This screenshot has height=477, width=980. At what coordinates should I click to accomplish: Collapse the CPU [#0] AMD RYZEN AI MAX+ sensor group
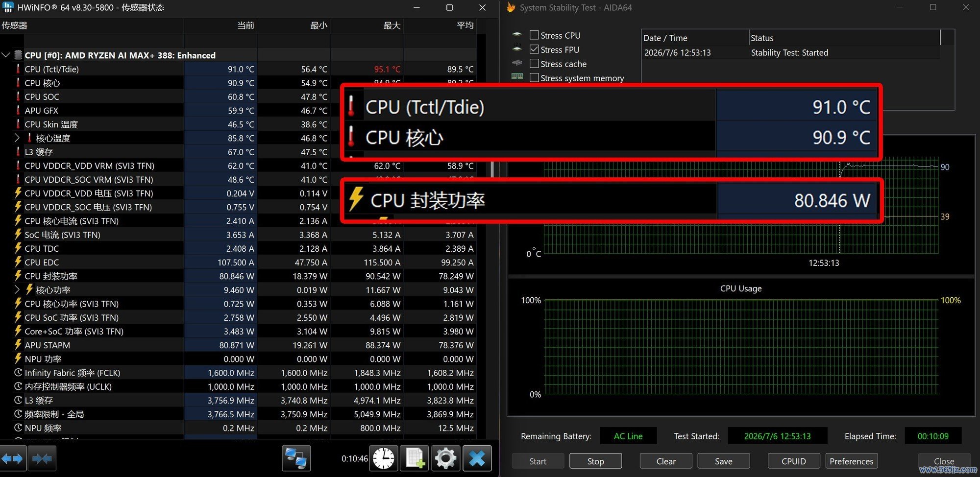pyautogui.click(x=6, y=55)
